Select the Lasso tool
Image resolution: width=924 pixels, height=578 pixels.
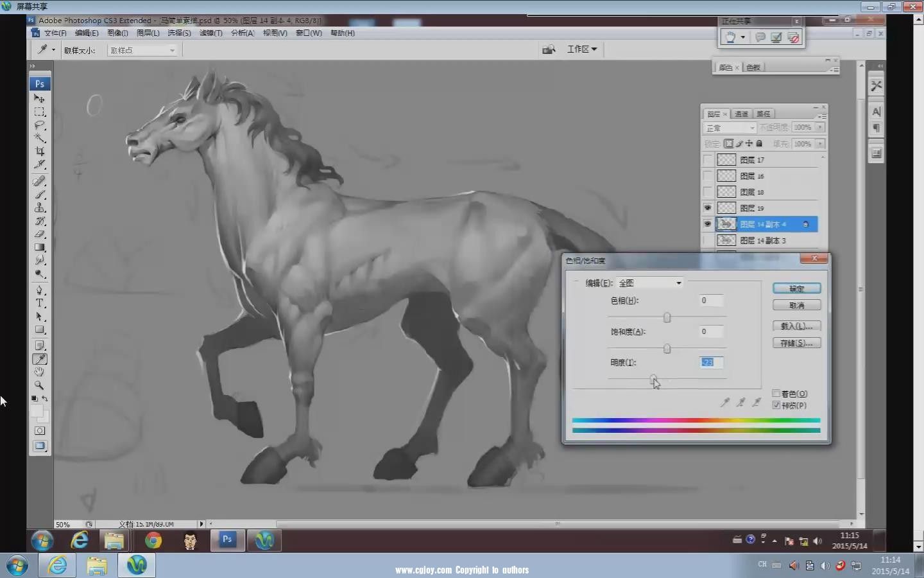[x=39, y=125]
